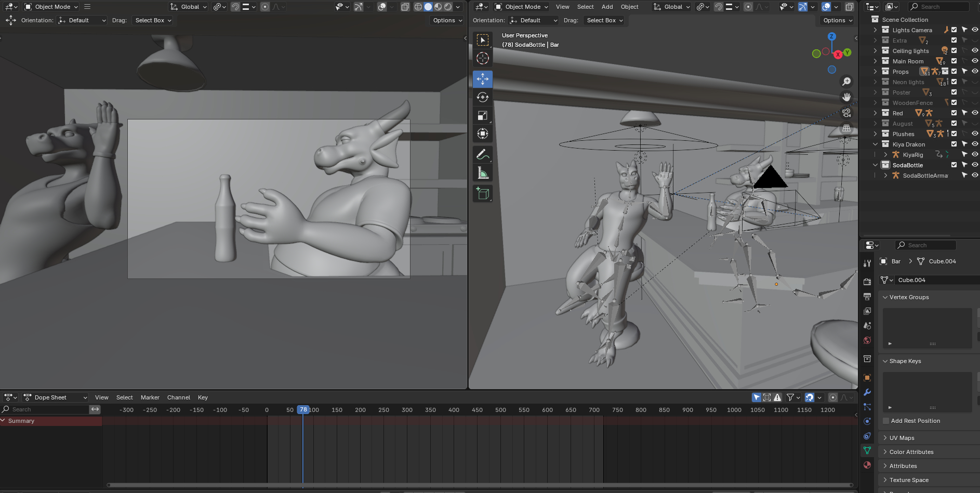Select the Rotate tool in viewport toolbar
Screen dimensions: 980x493
tap(482, 97)
